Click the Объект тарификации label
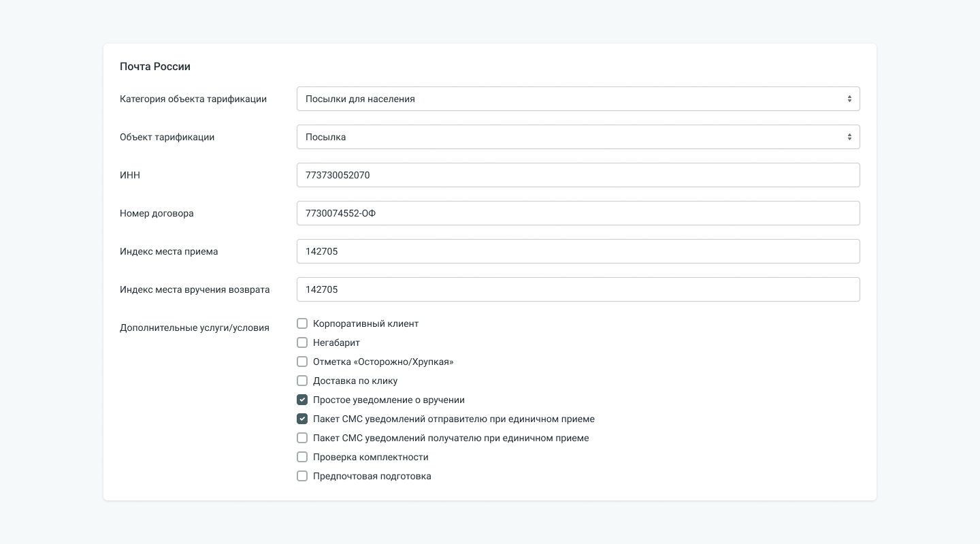 (x=167, y=137)
